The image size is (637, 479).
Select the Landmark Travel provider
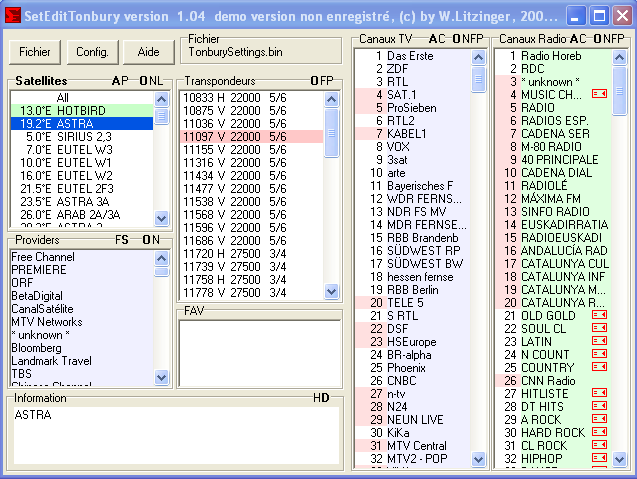tap(82, 361)
